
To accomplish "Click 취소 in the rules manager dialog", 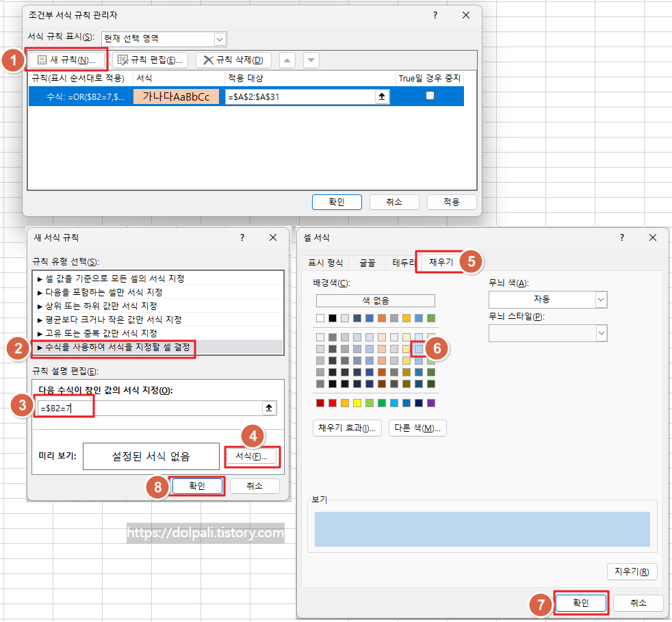I will [x=394, y=202].
